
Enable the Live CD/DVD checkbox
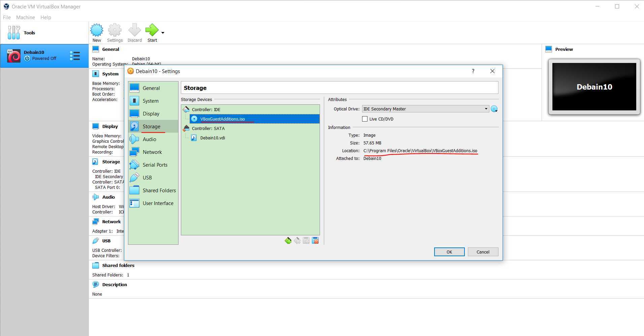click(x=364, y=119)
